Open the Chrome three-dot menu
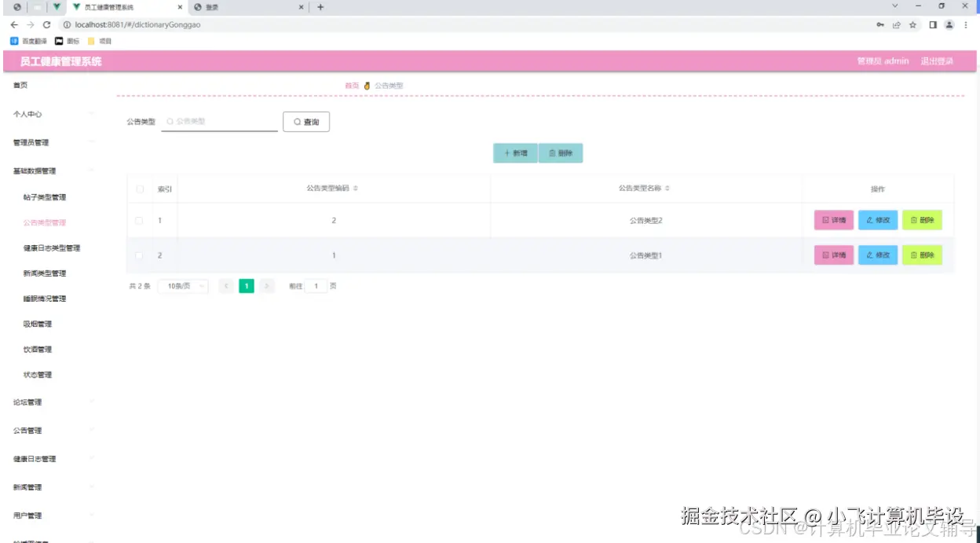Image resolution: width=980 pixels, height=543 pixels. [x=966, y=24]
